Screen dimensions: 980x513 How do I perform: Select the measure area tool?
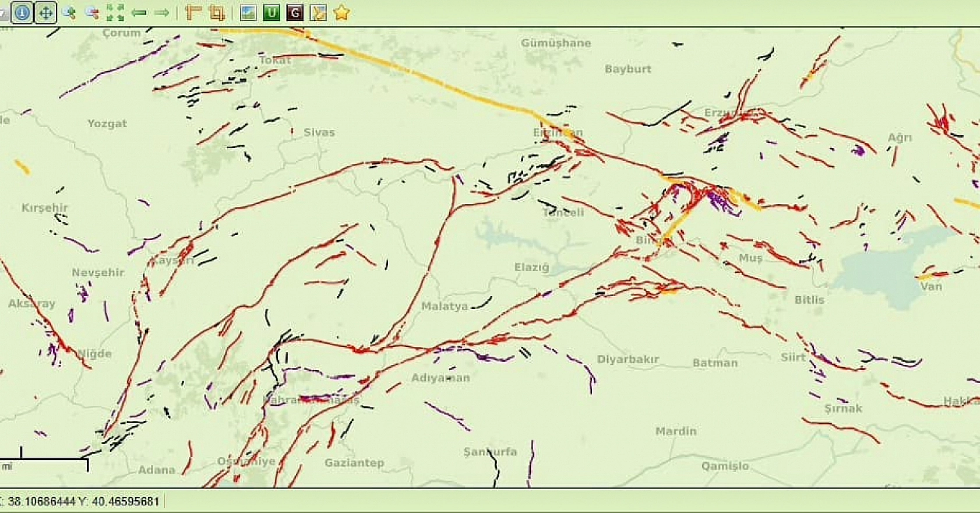pyautogui.click(x=216, y=12)
